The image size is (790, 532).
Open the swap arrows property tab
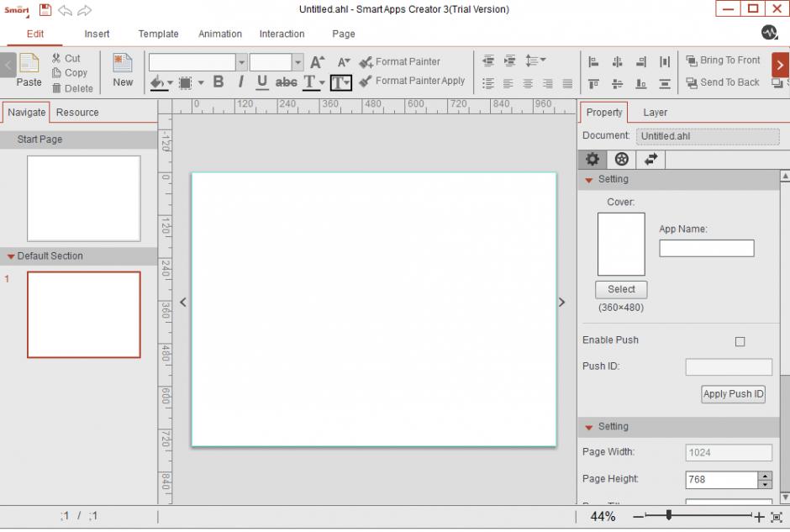(650, 159)
